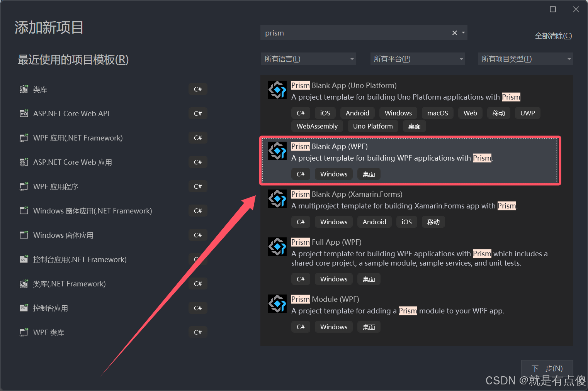Click Prism Blank App (WPF) logo icon
Image resolution: width=588 pixels, height=391 pixels.
point(277,151)
